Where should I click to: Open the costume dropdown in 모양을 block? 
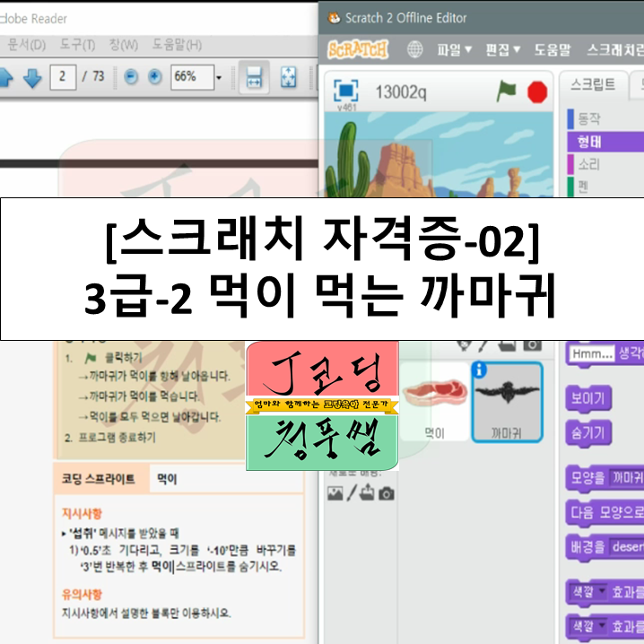click(x=626, y=478)
